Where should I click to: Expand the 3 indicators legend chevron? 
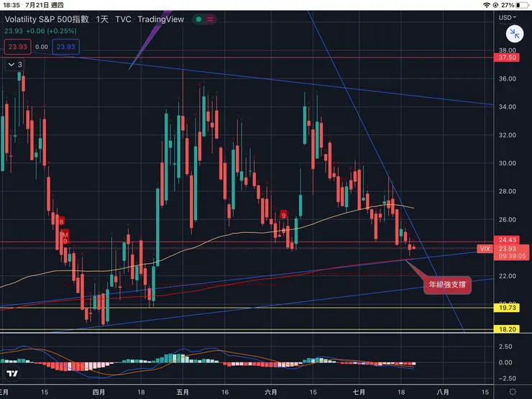[x=12, y=65]
